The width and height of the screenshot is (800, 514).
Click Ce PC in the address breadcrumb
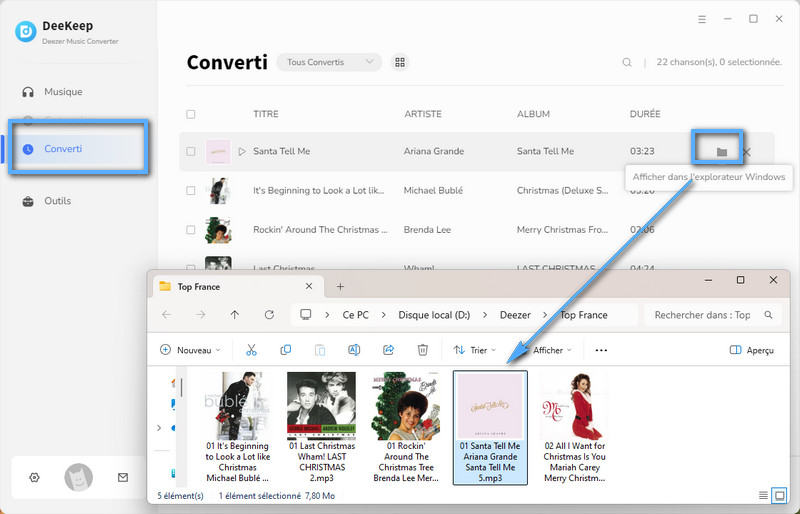pos(356,315)
